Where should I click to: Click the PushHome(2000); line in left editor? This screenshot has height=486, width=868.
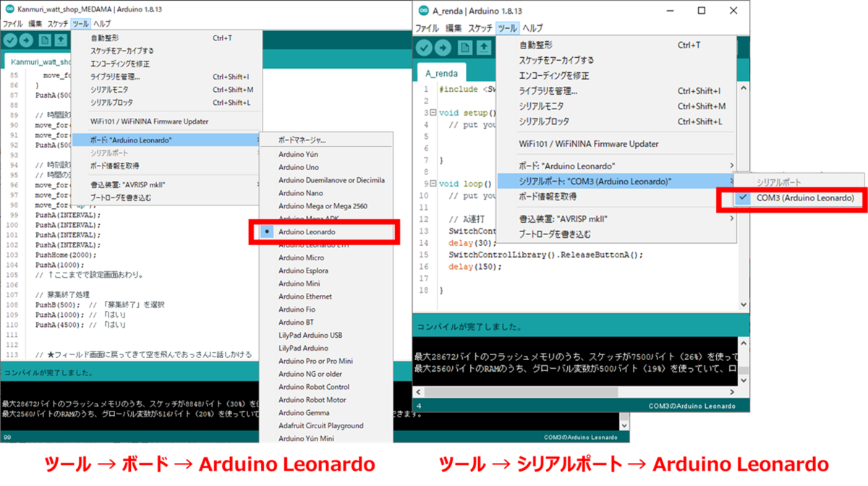64,255
